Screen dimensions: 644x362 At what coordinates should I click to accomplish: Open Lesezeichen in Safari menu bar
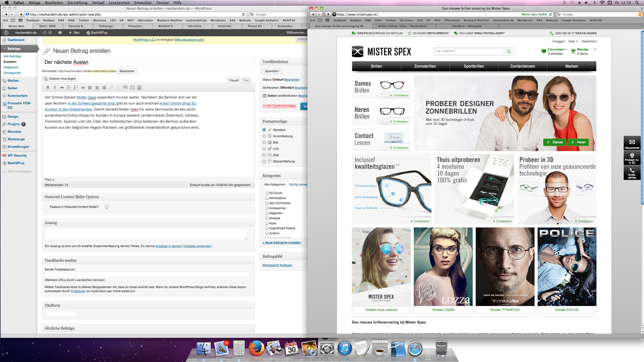(x=119, y=3)
